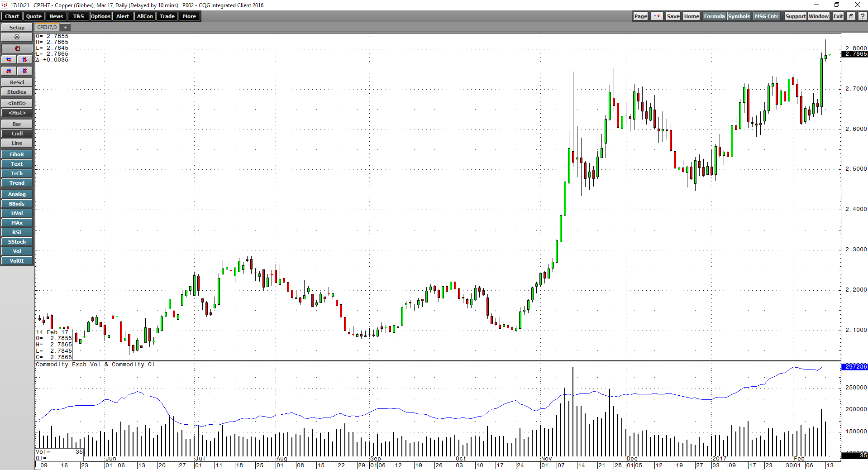Add a new chart tab with plus
868x470 pixels.
[65, 28]
